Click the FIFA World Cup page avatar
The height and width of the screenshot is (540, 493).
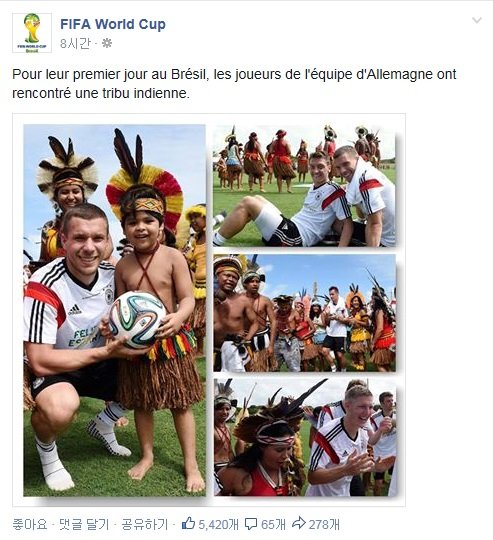(x=32, y=33)
